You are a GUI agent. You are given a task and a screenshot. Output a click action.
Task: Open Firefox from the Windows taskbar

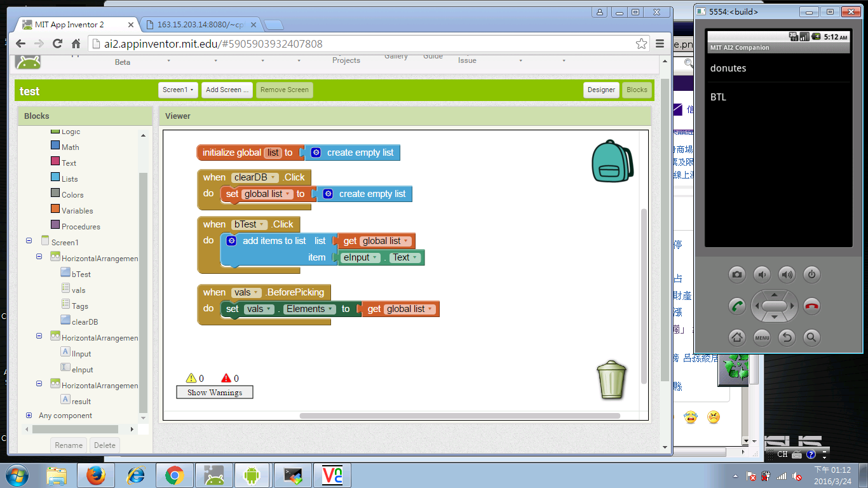[96, 475]
